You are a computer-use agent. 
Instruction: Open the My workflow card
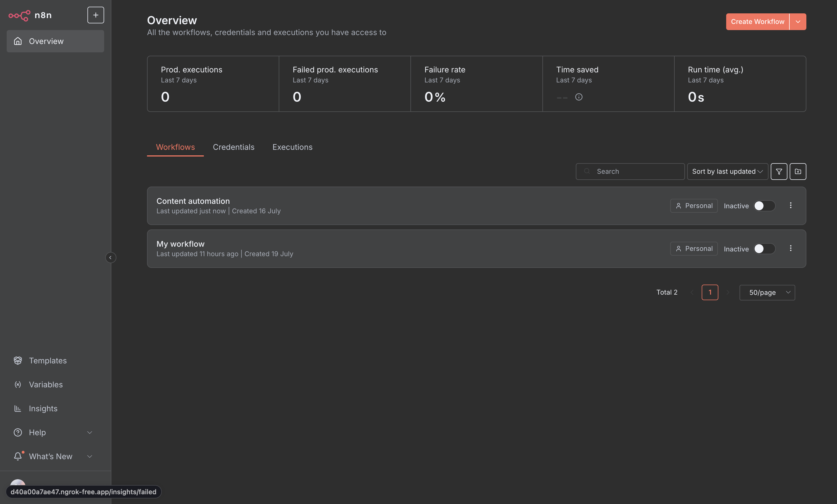tap(476, 249)
